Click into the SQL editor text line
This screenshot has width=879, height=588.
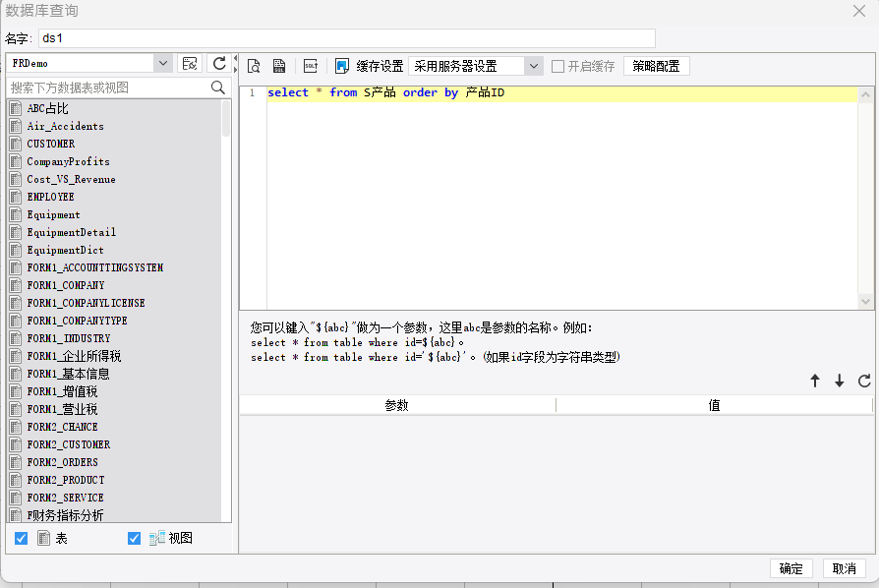click(x=562, y=93)
